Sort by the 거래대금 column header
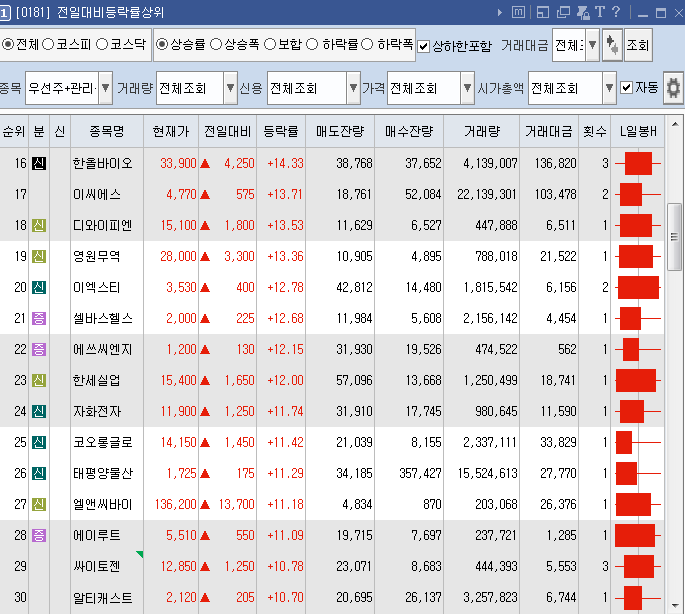The height and width of the screenshot is (614, 685). (x=549, y=131)
